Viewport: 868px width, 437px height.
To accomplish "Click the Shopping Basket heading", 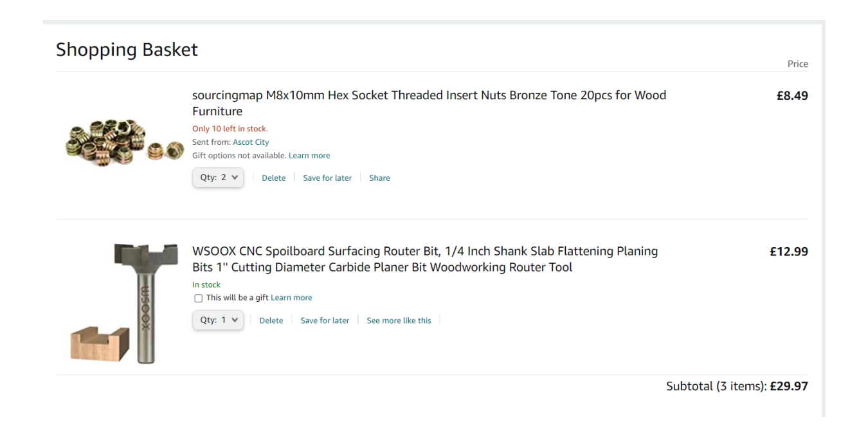I will [127, 50].
